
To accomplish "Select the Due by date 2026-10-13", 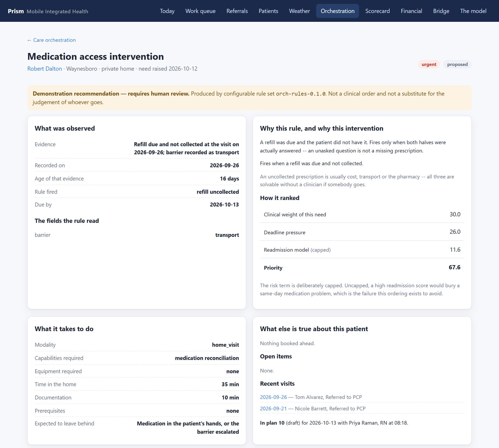I will tap(224, 205).
